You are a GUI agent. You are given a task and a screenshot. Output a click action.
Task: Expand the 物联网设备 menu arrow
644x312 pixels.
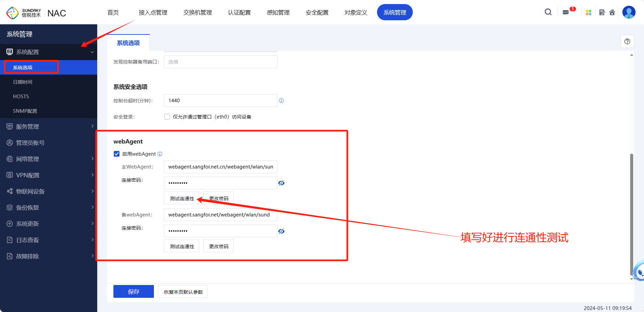[x=92, y=191]
